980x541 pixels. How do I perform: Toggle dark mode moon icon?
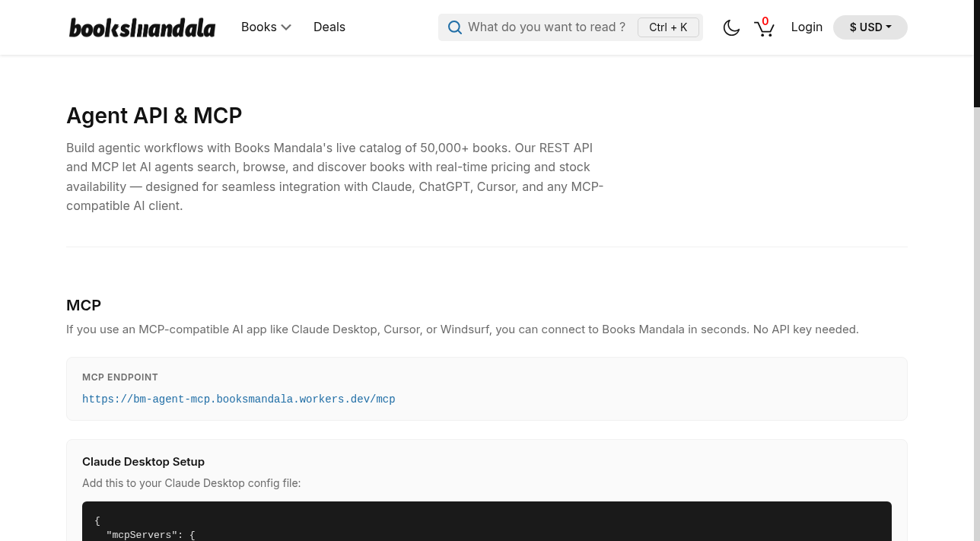[731, 28]
